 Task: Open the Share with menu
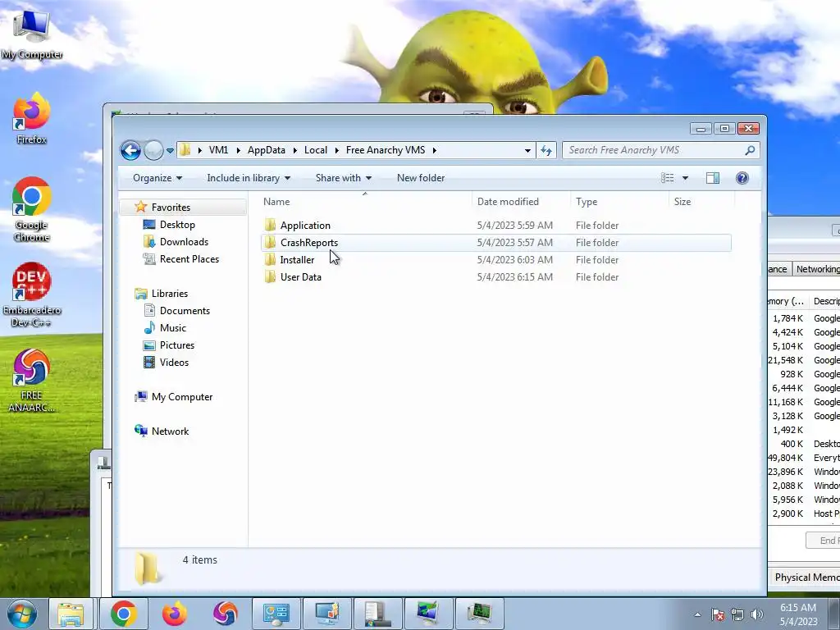(x=344, y=178)
